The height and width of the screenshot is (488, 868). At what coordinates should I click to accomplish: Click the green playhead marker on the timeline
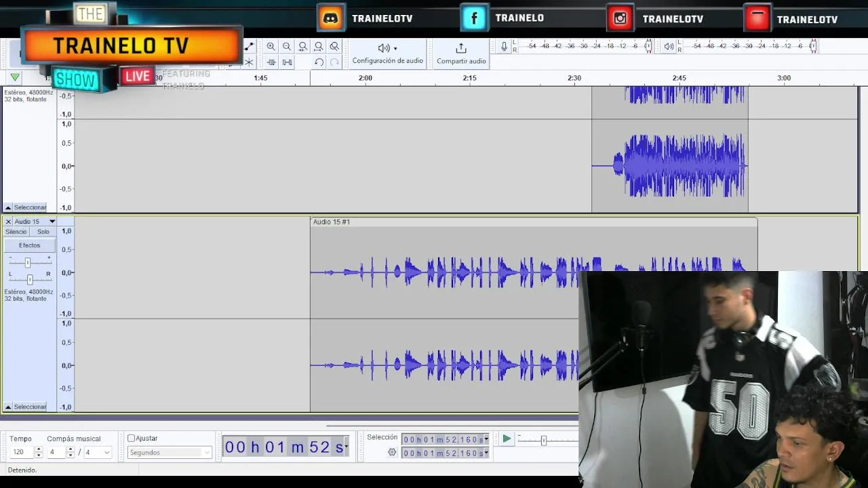coord(15,77)
